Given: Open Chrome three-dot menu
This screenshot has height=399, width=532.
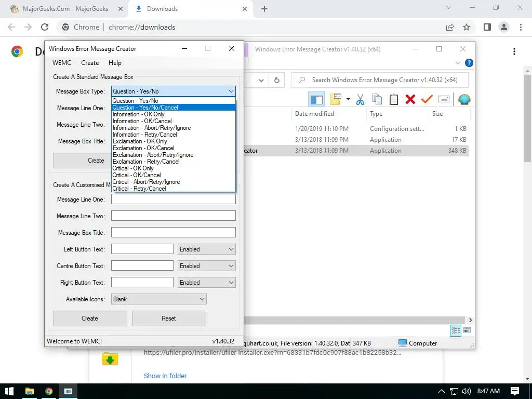Looking at the screenshot, I should point(521,27).
